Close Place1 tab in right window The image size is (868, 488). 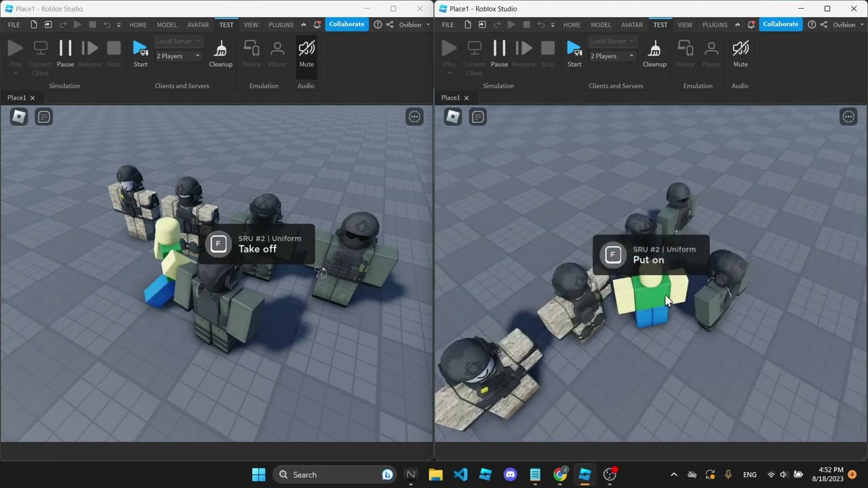[466, 98]
